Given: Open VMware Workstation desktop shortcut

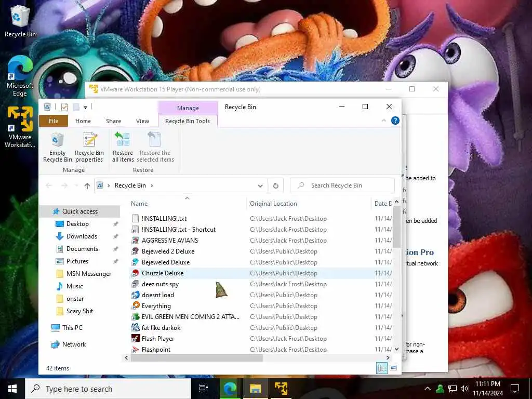Looking at the screenshot, I should (20, 127).
